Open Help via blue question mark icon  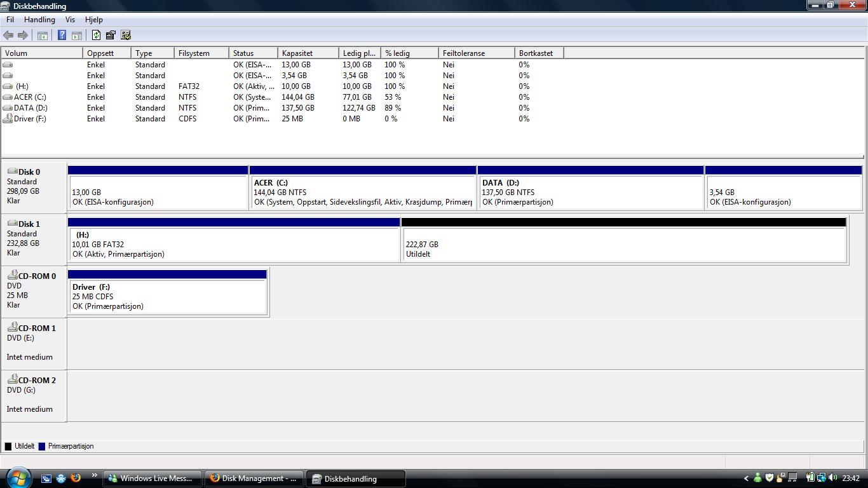tap(62, 36)
